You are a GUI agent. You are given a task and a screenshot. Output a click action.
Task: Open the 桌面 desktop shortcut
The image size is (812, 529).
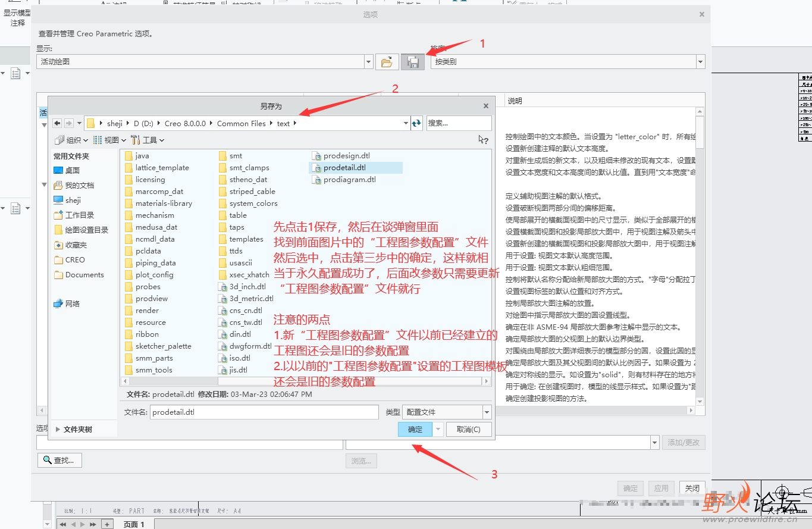click(x=67, y=170)
